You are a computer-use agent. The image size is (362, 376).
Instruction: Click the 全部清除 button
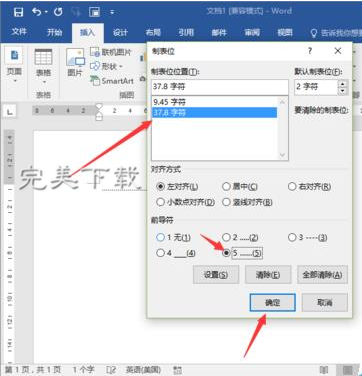(x=322, y=275)
